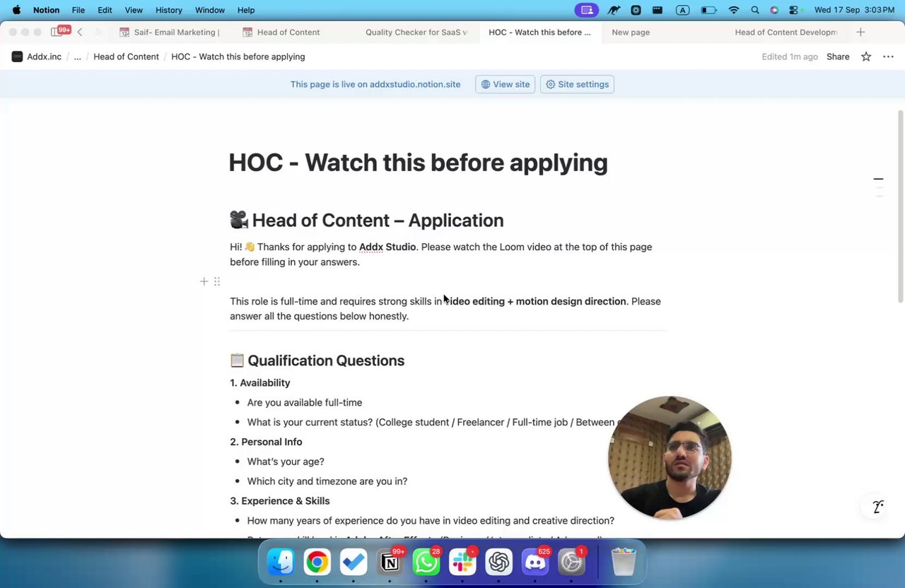Click the Wi-Fi icon in menu bar

tap(734, 10)
